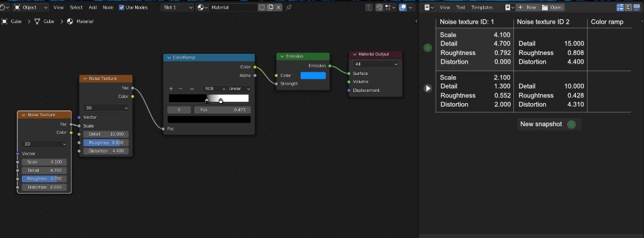Viewport: 644px width, 238px height.
Task: Select the white color stop handle
Action: click(x=221, y=101)
